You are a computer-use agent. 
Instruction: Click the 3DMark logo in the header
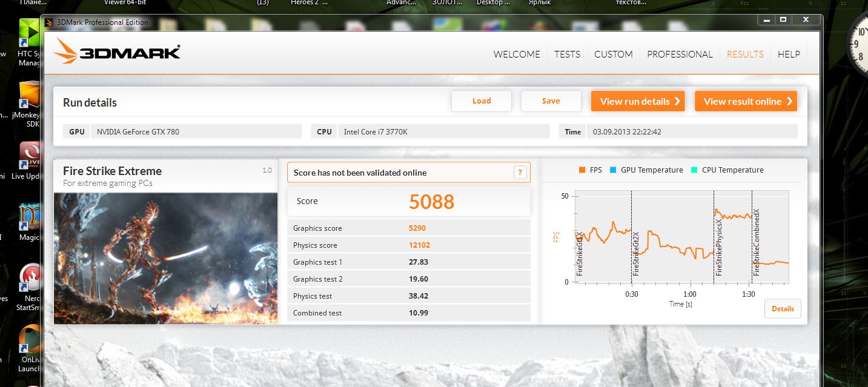tap(117, 51)
